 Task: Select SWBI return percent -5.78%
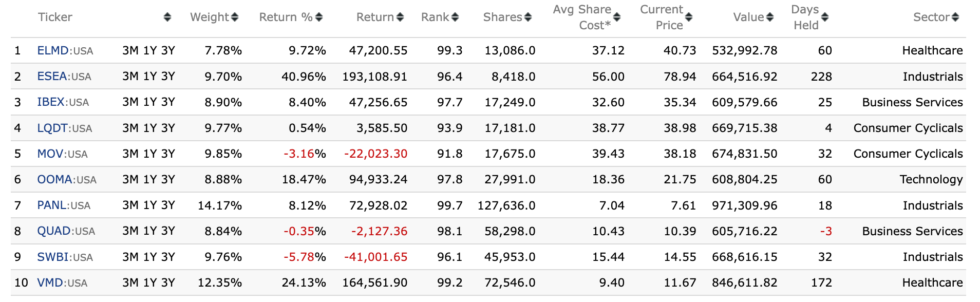click(x=305, y=257)
